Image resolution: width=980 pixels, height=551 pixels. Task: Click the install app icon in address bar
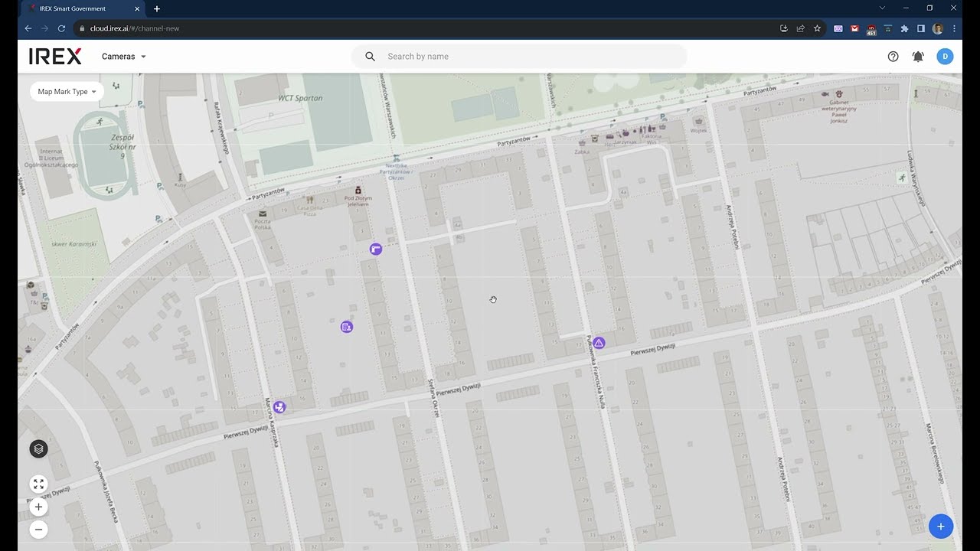[x=783, y=28]
